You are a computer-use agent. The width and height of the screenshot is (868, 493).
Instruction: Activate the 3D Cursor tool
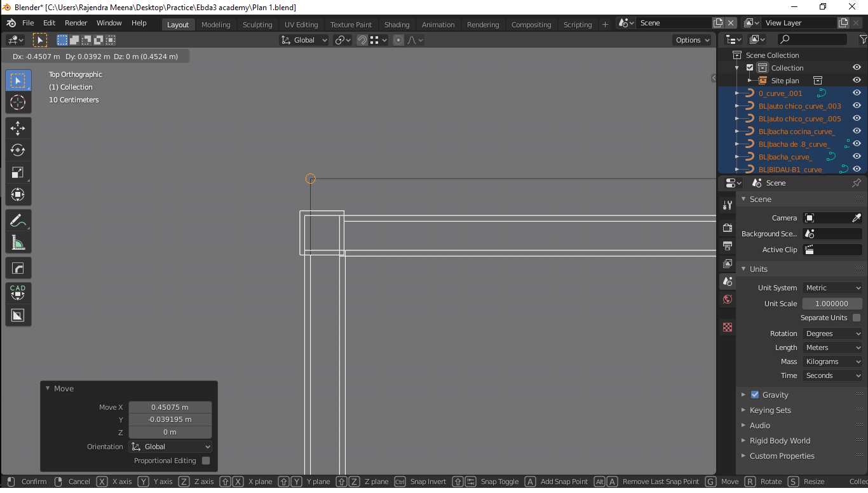point(18,102)
